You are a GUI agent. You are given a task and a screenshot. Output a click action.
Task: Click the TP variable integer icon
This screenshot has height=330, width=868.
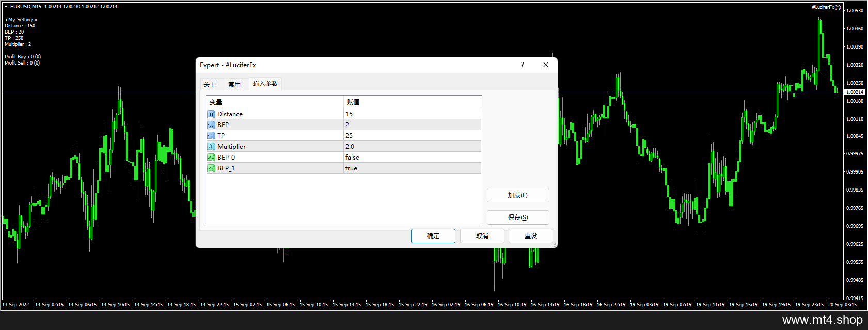tap(211, 136)
